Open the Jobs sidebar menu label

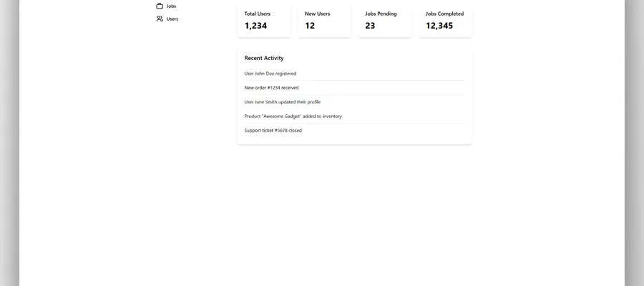click(171, 6)
